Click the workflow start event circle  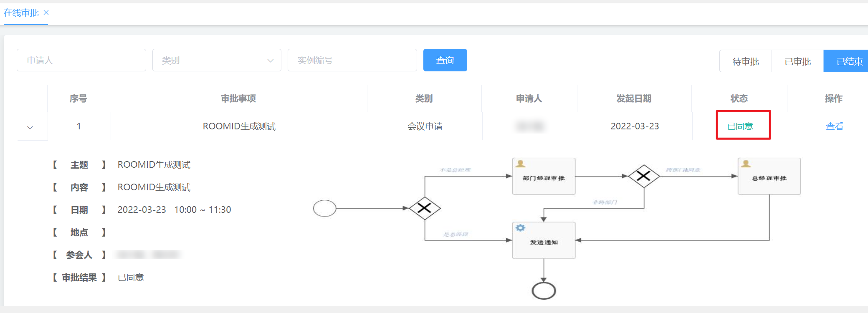[x=324, y=208]
